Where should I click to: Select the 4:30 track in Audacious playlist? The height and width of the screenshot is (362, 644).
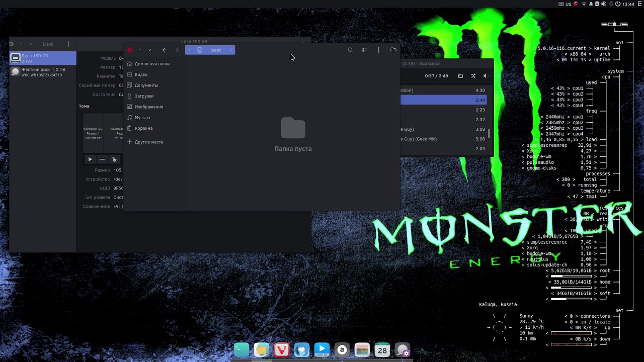click(443, 90)
